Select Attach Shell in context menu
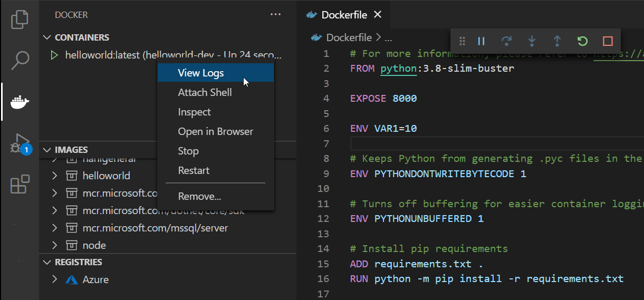644x300 pixels. (x=205, y=92)
